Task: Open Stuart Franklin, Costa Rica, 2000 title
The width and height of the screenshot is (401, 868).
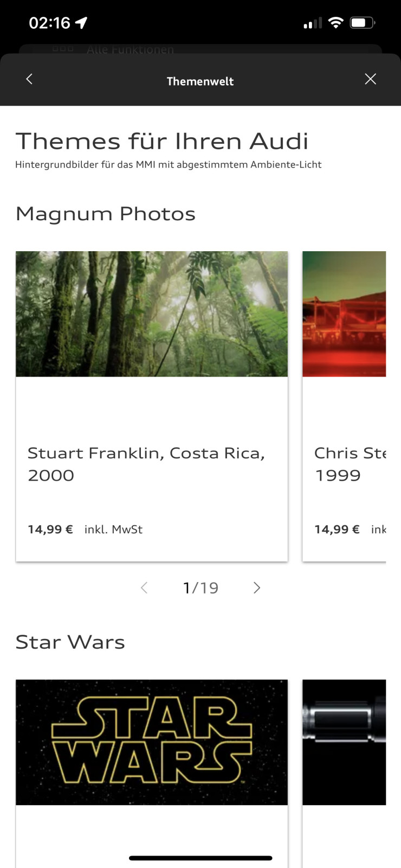Action: tap(146, 464)
